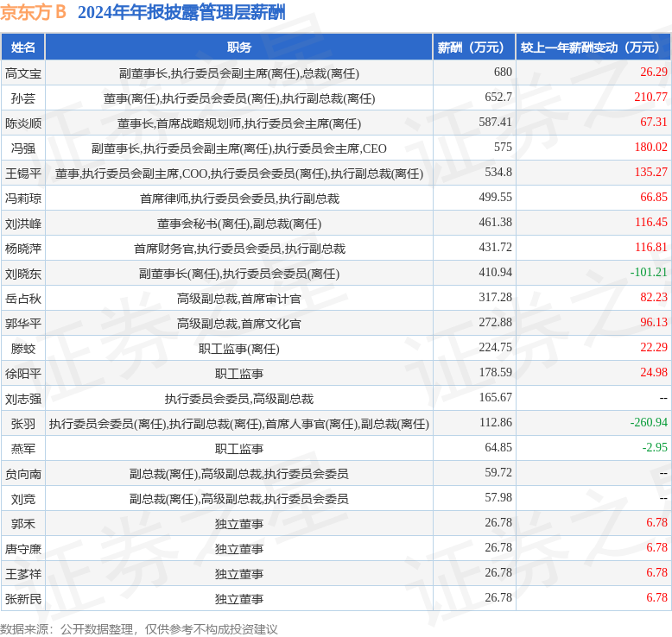Click the position 职工监事(离任)
Screen dimensions: 672x637
coord(238,349)
